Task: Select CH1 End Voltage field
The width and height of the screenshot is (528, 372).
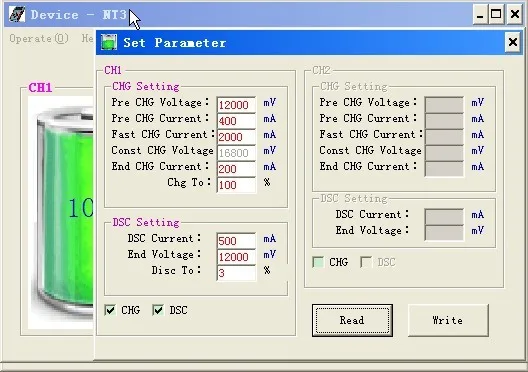Action: coord(236,257)
